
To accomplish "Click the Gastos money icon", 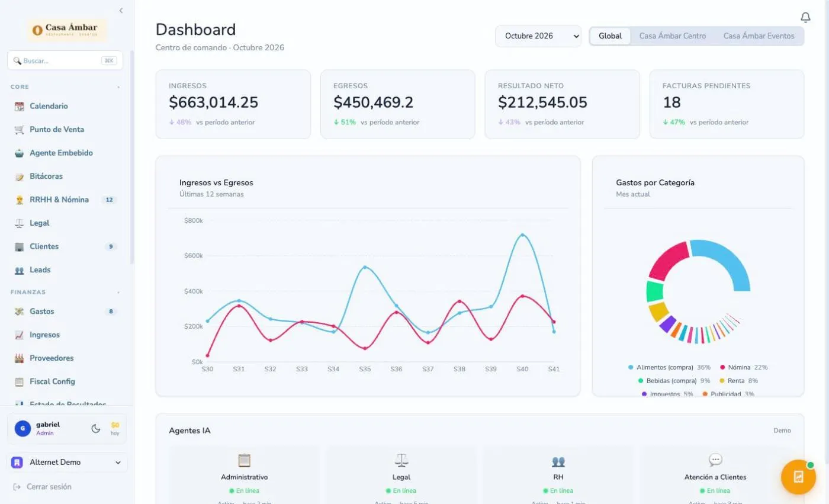I will tap(19, 312).
